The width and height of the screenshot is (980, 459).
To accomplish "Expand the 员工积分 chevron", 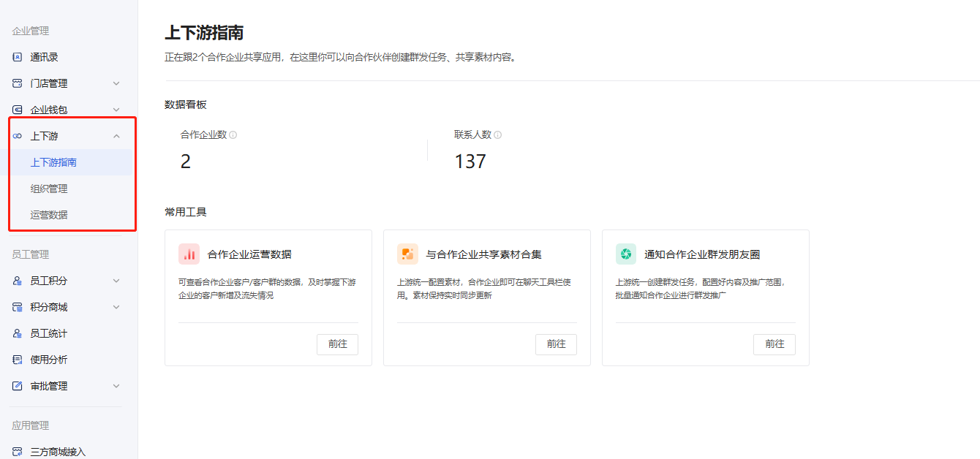I will 116,281.
